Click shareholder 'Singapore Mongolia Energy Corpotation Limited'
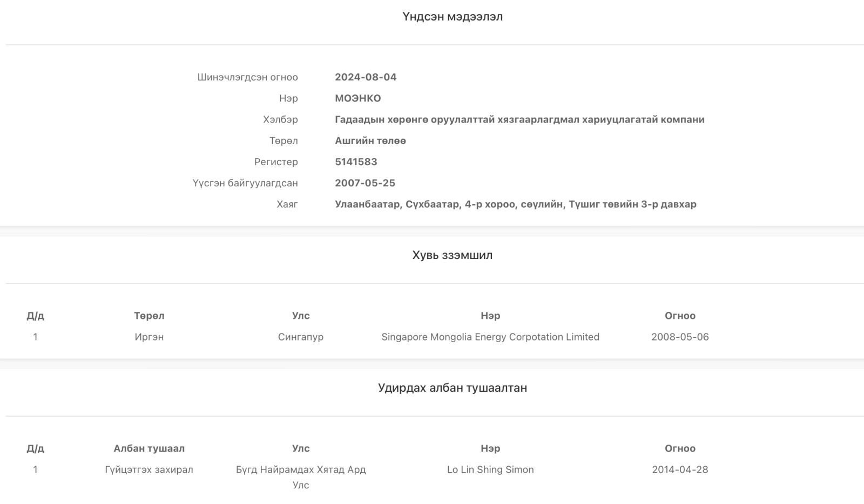 [490, 337]
